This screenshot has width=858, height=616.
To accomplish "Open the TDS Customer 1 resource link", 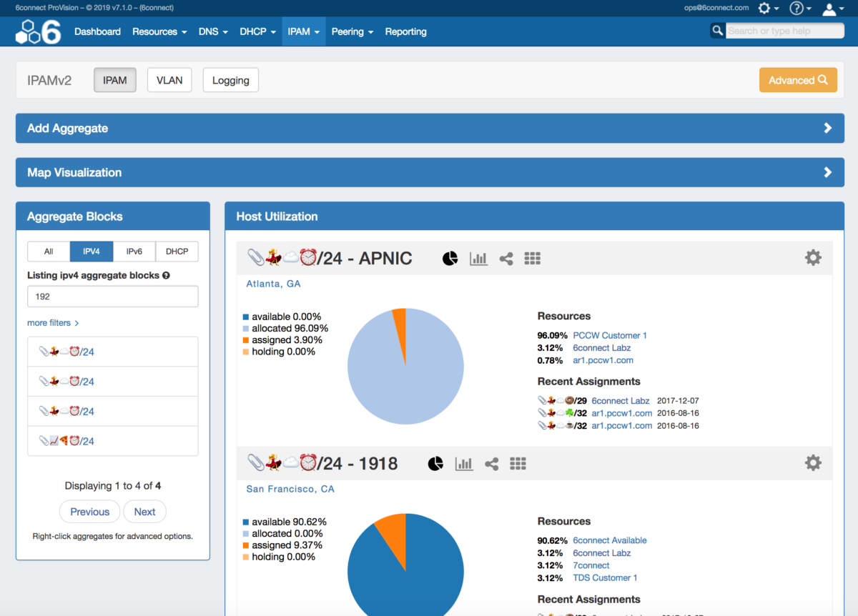I will 605,577.
